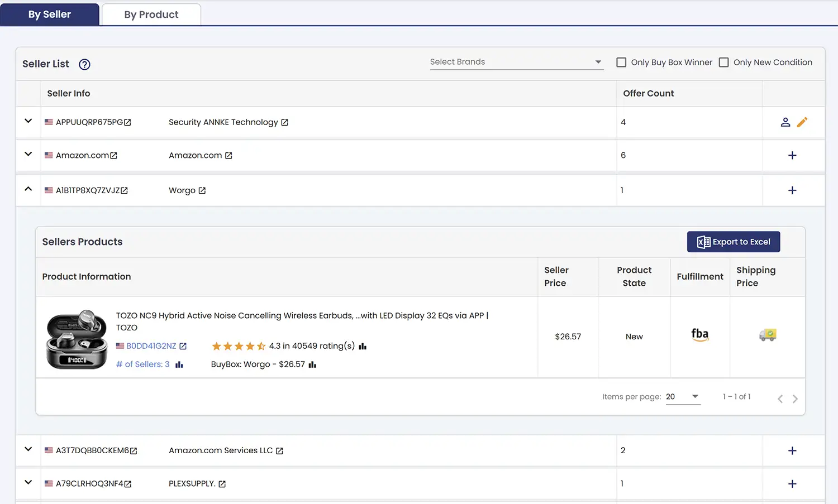The height and width of the screenshot is (504, 838).
Task: Click the external link icon beside Worgo
Action: [202, 190]
